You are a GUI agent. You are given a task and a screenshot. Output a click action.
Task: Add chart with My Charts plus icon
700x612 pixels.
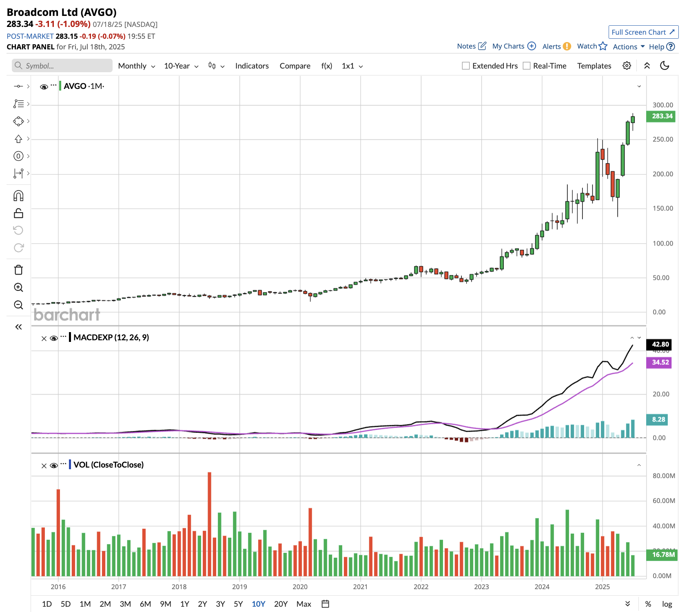532,46
